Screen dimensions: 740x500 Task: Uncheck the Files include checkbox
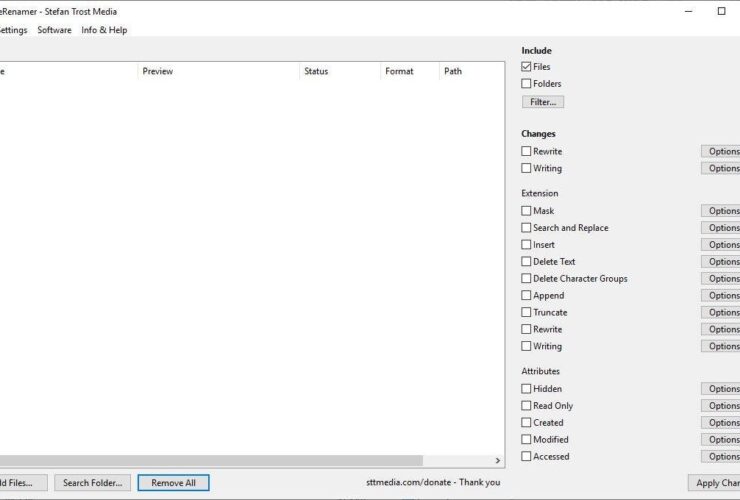[526, 67]
